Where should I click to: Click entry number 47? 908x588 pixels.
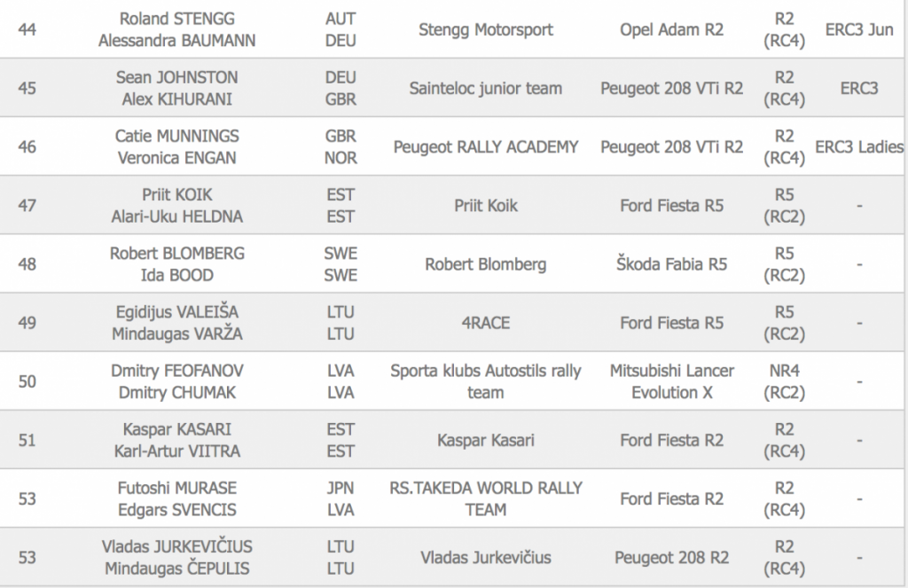[x=27, y=205]
